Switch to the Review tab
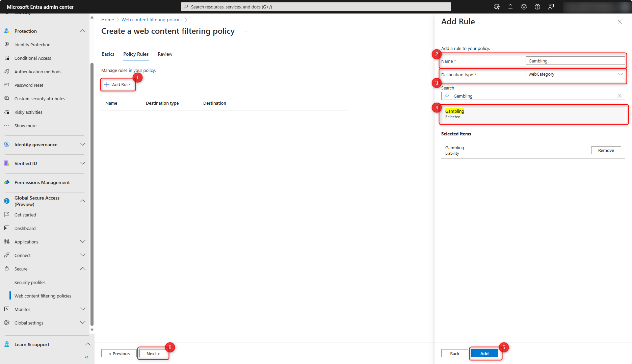This screenshot has width=632, height=364. (165, 54)
